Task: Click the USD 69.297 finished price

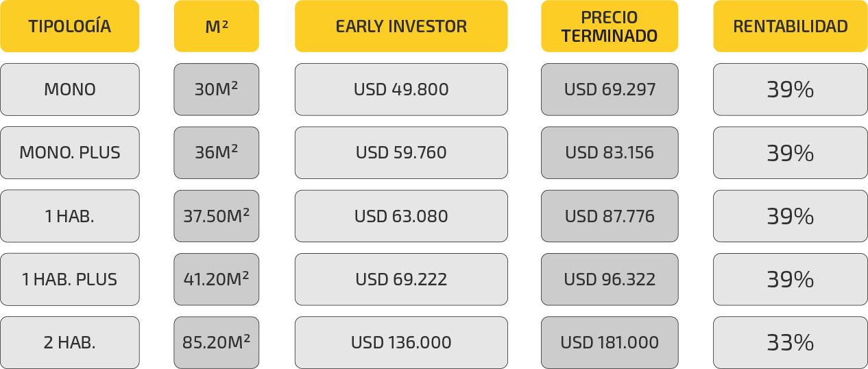Action: (609, 89)
